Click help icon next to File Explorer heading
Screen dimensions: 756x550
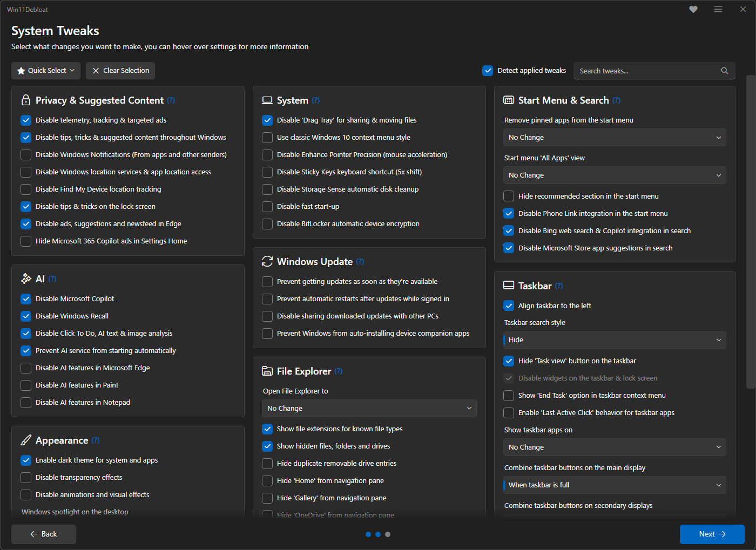[339, 371]
